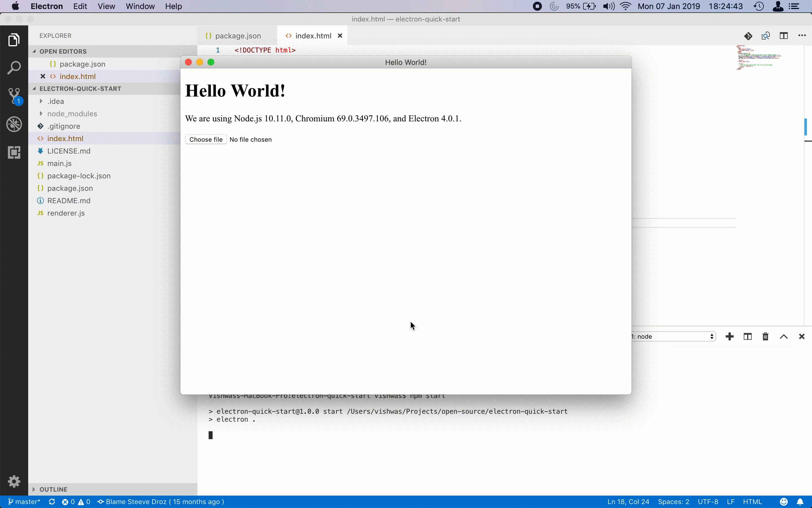This screenshot has height=508, width=812.
Task: Maximize the terminal panel with chevron up
Action: coord(784,336)
